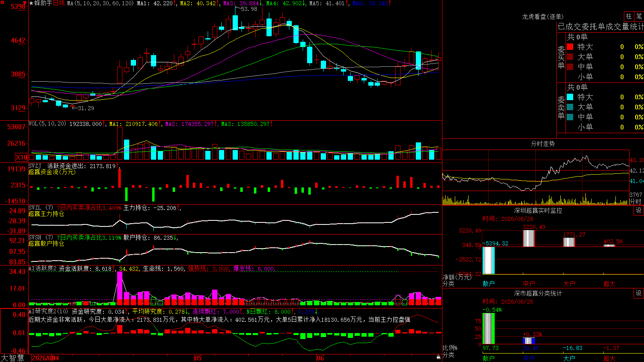Viewport: 644px width, 362px height.
Task: Switch to 柱 (bar) display mode
Action: [x=629, y=16]
